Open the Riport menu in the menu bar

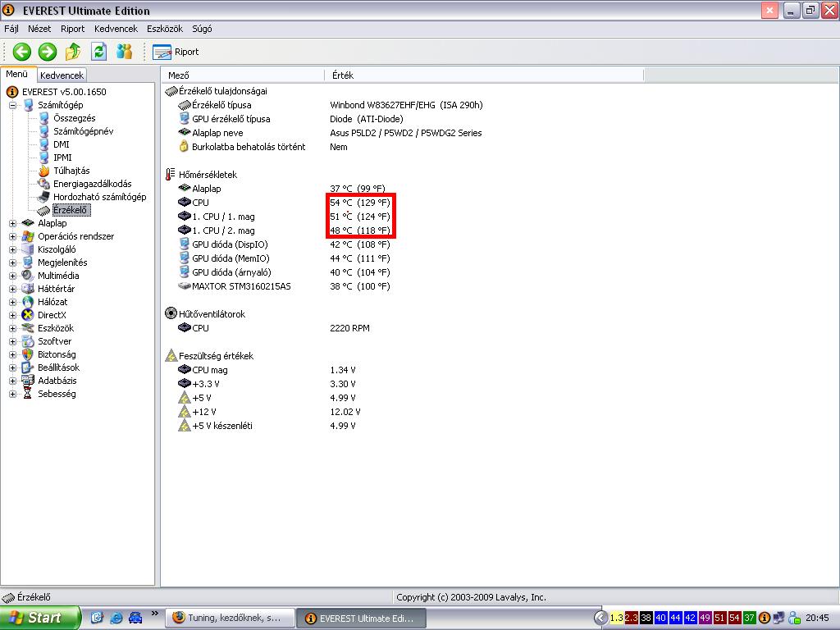point(72,29)
